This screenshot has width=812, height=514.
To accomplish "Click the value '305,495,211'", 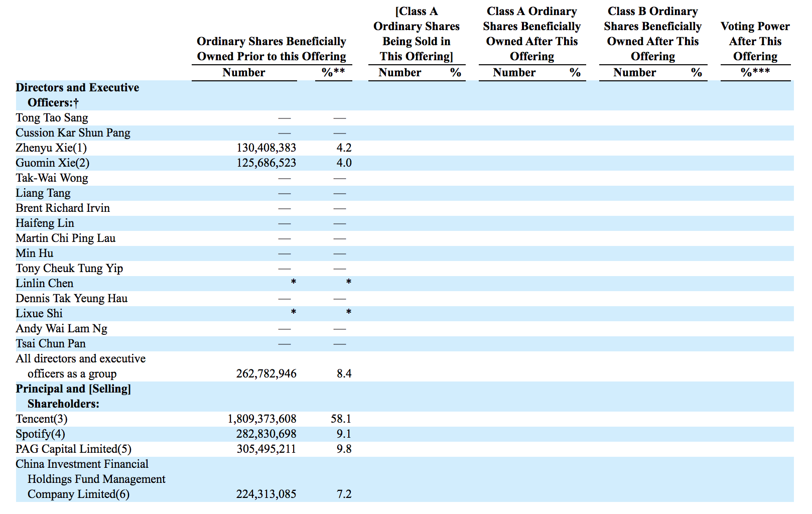I will 266,449.
